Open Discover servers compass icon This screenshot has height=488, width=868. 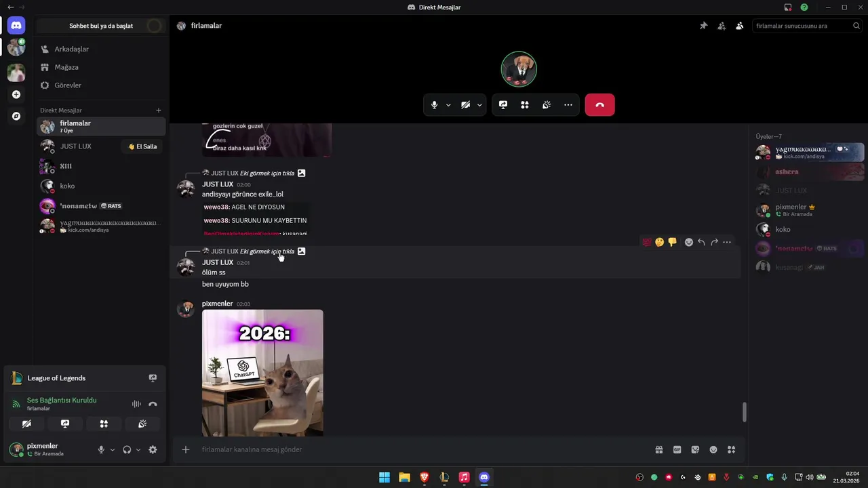point(16,116)
